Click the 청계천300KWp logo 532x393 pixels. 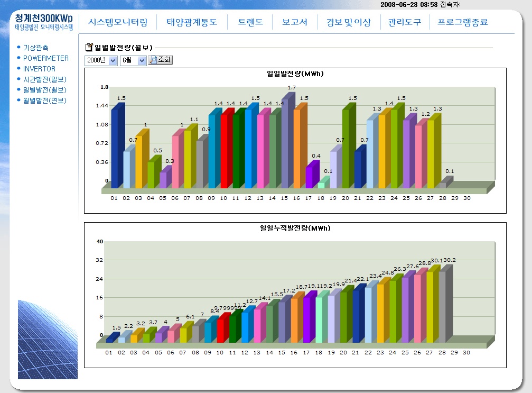click(44, 21)
